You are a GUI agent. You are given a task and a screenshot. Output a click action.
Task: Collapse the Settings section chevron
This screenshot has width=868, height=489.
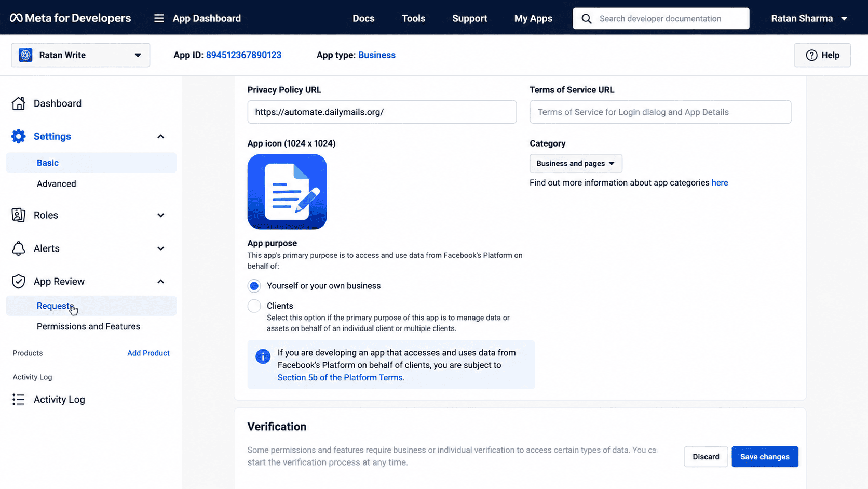click(x=160, y=136)
